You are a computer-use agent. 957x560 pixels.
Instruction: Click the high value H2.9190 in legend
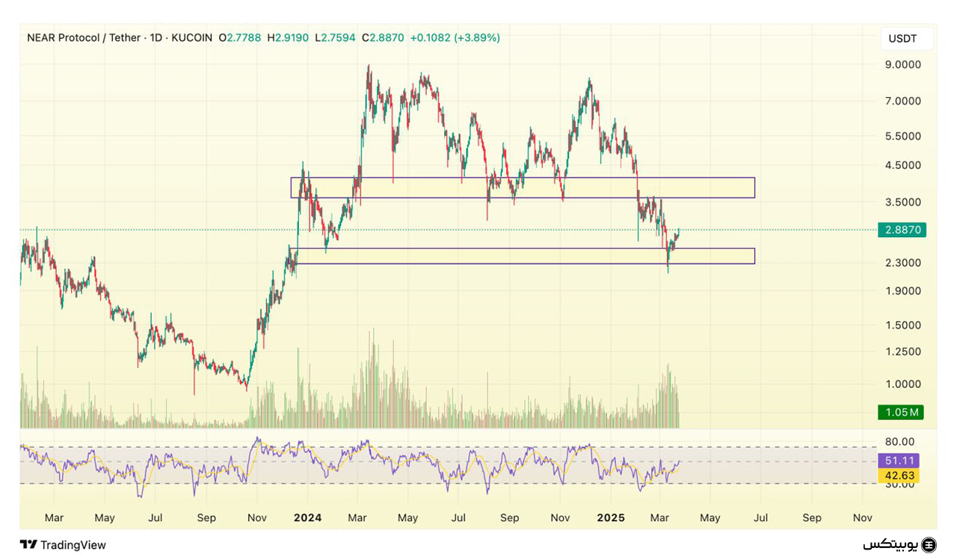tap(288, 37)
